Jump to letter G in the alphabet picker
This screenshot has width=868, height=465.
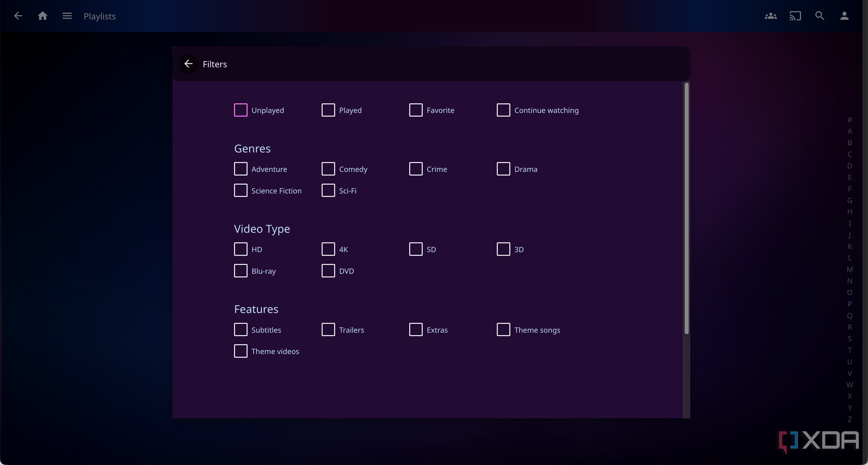[850, 200]
